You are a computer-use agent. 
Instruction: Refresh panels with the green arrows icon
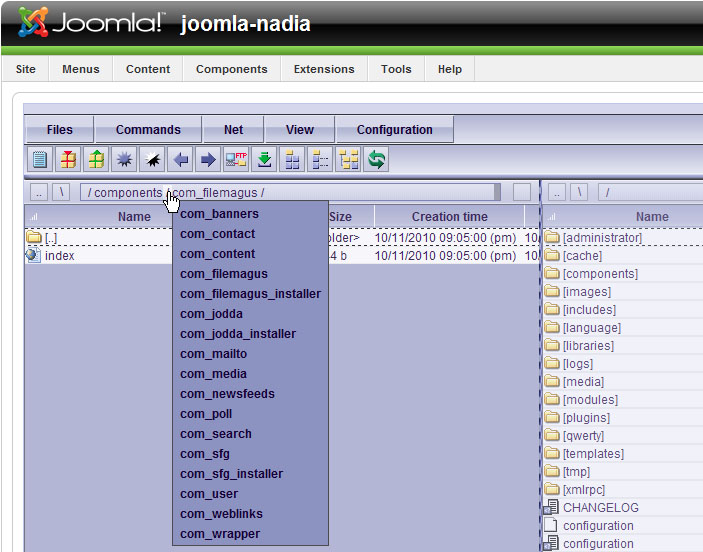tap(376, 159)
